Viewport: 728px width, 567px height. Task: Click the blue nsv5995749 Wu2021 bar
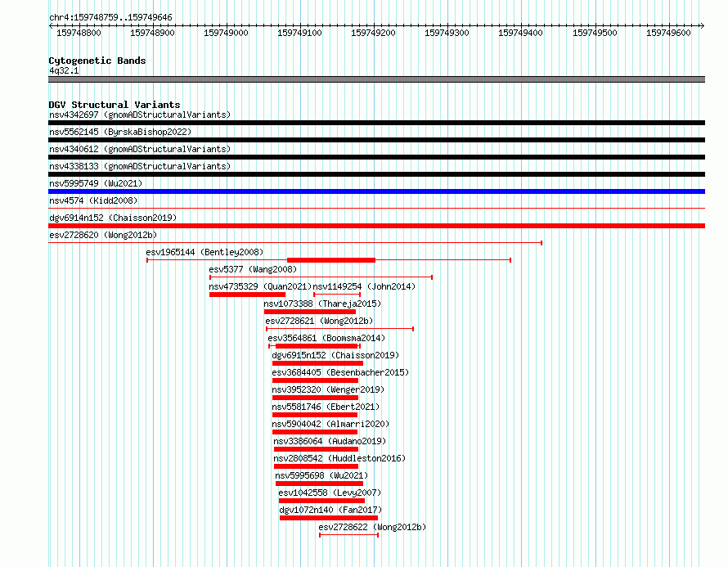point(376,191)
